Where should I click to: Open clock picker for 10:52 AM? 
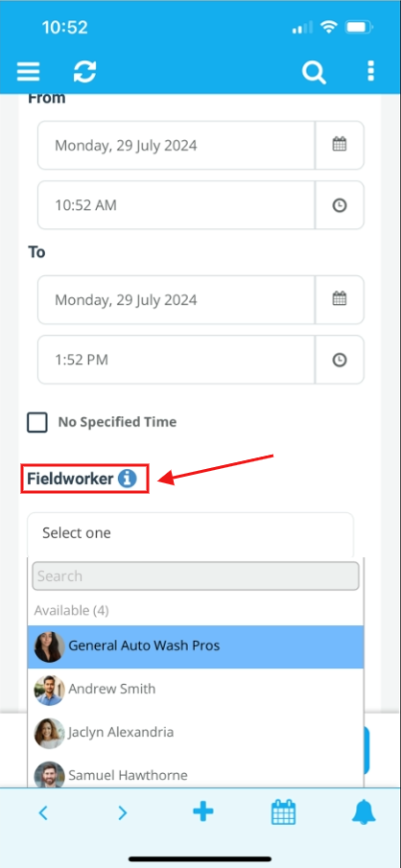[340, 205]
